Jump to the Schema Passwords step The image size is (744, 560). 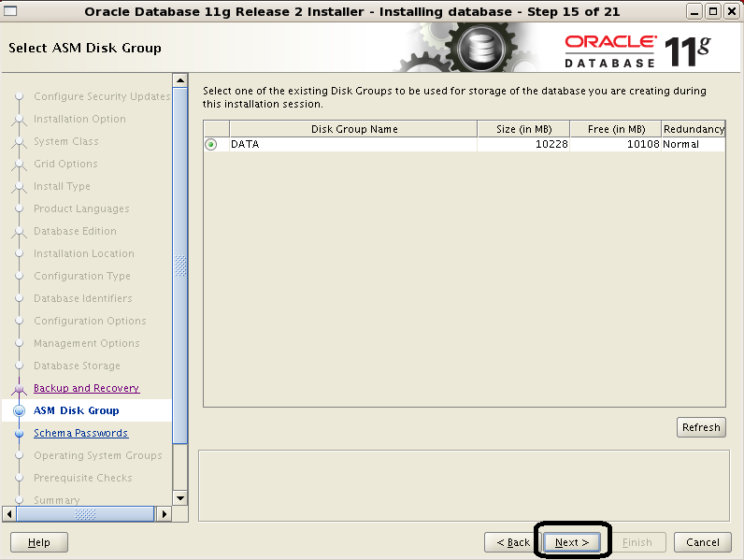pos(80,433)
